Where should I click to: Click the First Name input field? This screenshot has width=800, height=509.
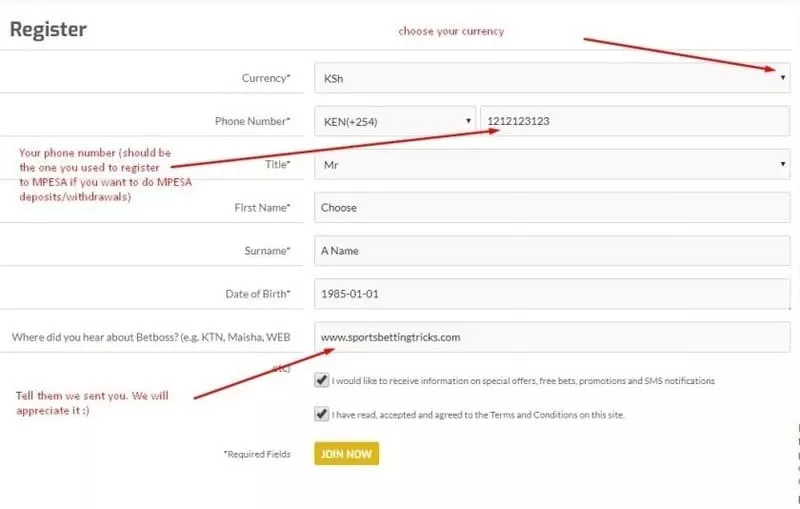pos(552,208)
